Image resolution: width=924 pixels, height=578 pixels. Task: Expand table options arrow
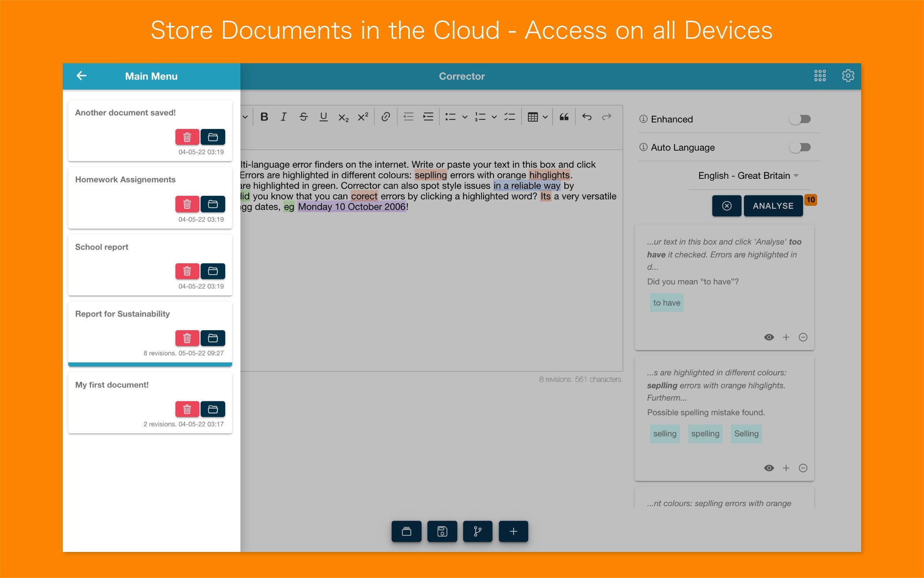click(x=545, y=117)
